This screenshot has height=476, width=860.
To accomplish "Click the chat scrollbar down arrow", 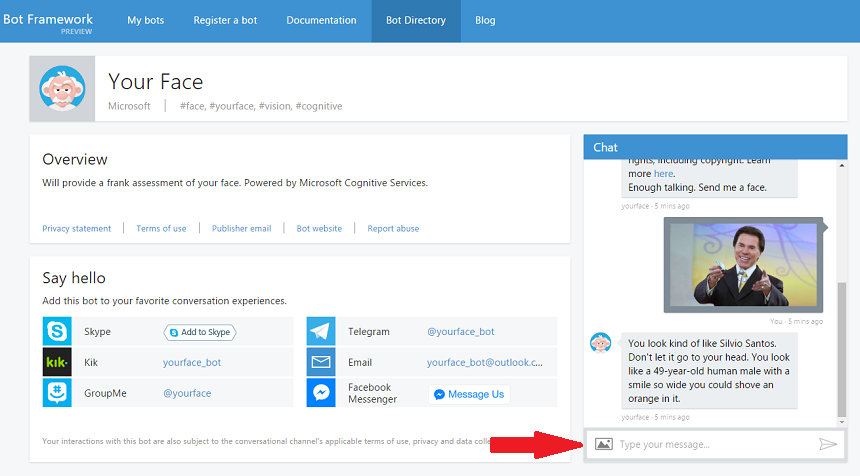I will click(842, 422).
